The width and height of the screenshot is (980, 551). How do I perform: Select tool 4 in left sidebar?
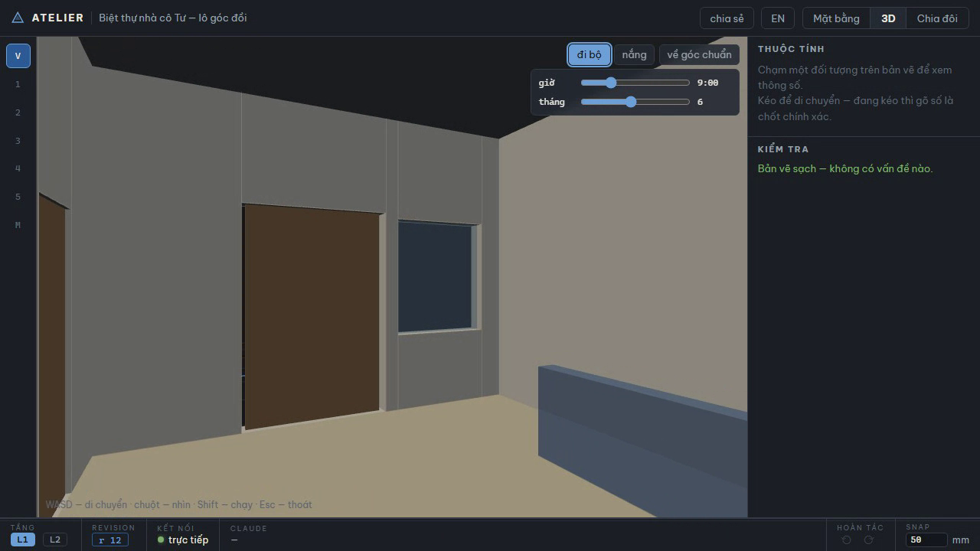point(18,168)
